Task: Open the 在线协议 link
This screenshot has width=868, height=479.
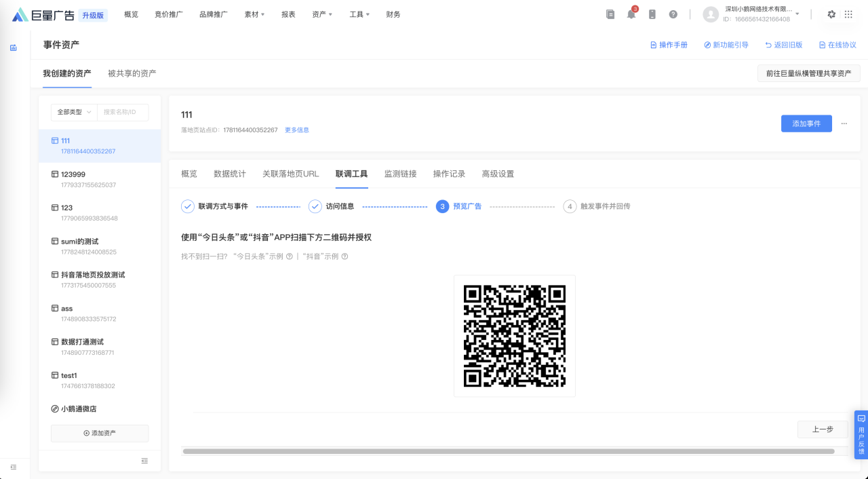Action: click(837, 45)
